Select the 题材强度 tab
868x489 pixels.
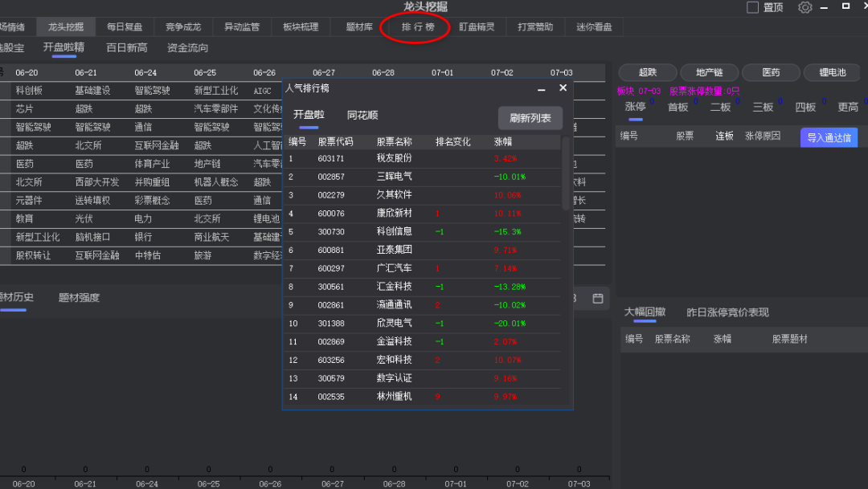click(79, 298)
